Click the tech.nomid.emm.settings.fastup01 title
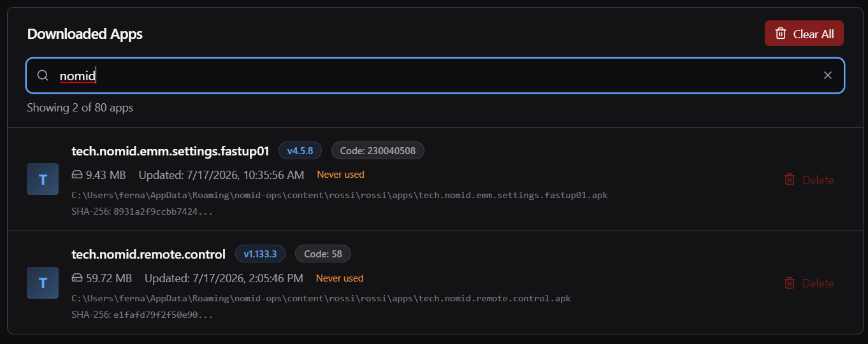868x344 pixels. click(x=171, y=151)
